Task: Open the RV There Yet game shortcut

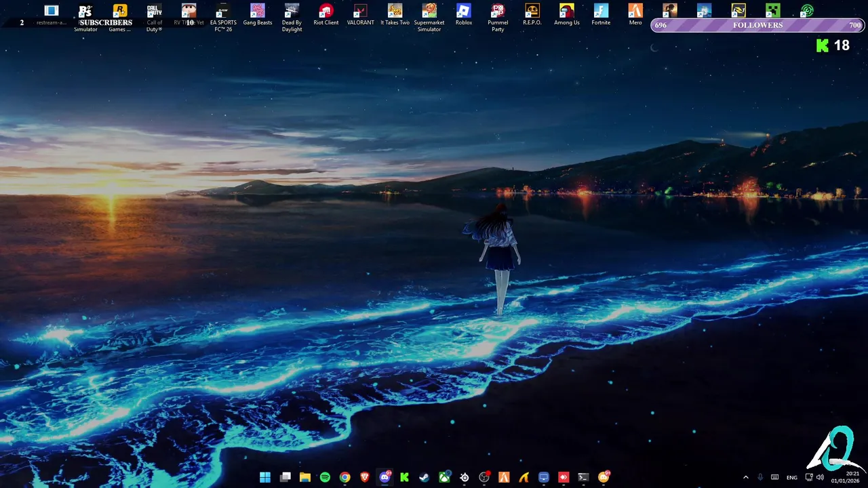Action: 189,15
